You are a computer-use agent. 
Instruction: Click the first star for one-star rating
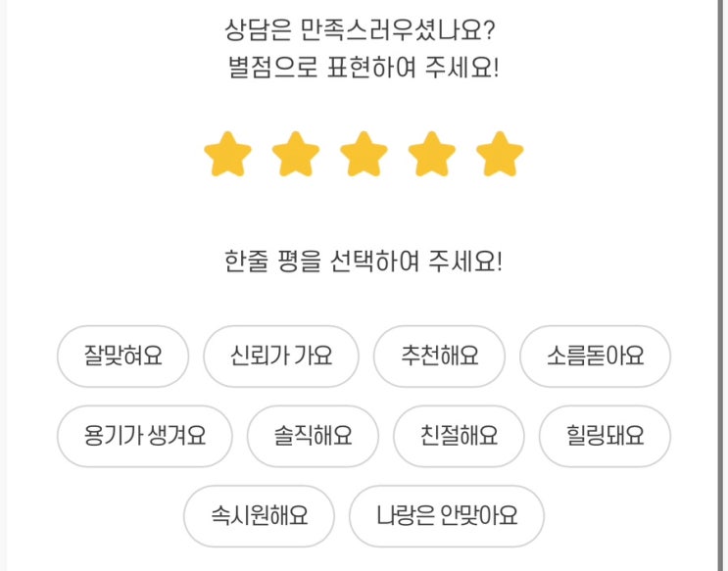point(227,155)
